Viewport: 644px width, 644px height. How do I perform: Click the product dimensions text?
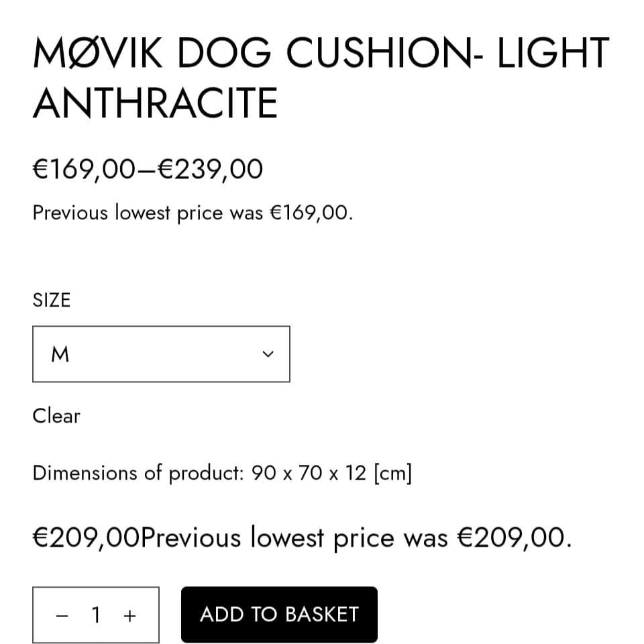pos(221,472)
